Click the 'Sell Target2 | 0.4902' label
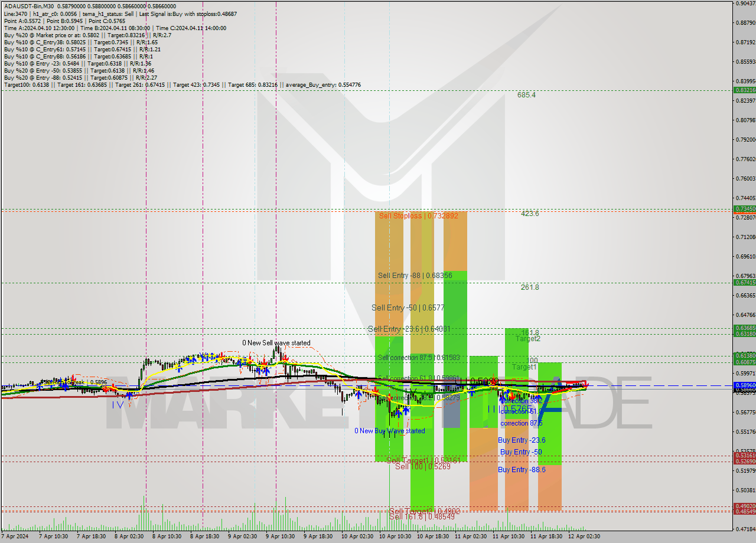The height and width of the screenshot is (543, 756). 424,511
